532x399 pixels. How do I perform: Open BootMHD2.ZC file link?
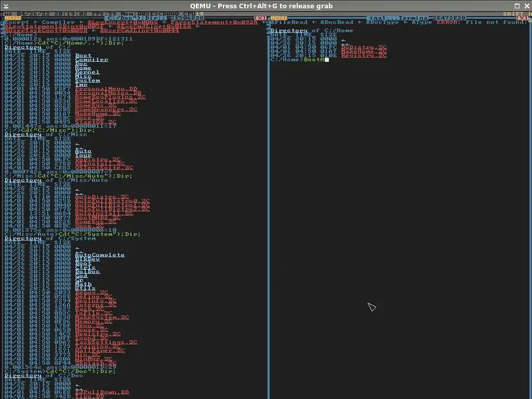coord(98,218)
